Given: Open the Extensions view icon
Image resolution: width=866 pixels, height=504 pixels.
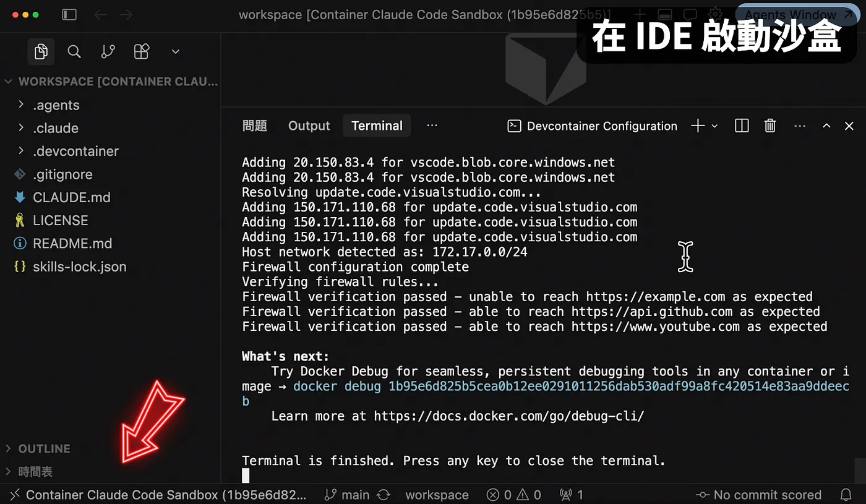Looking at the screenshot, I should click(x=142, y=51).
